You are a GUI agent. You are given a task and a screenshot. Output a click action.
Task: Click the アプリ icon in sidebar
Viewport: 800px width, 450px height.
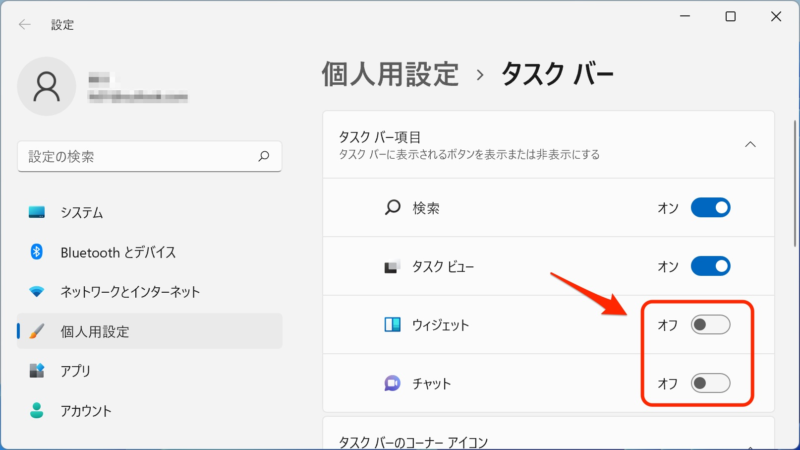click(36, 370)
